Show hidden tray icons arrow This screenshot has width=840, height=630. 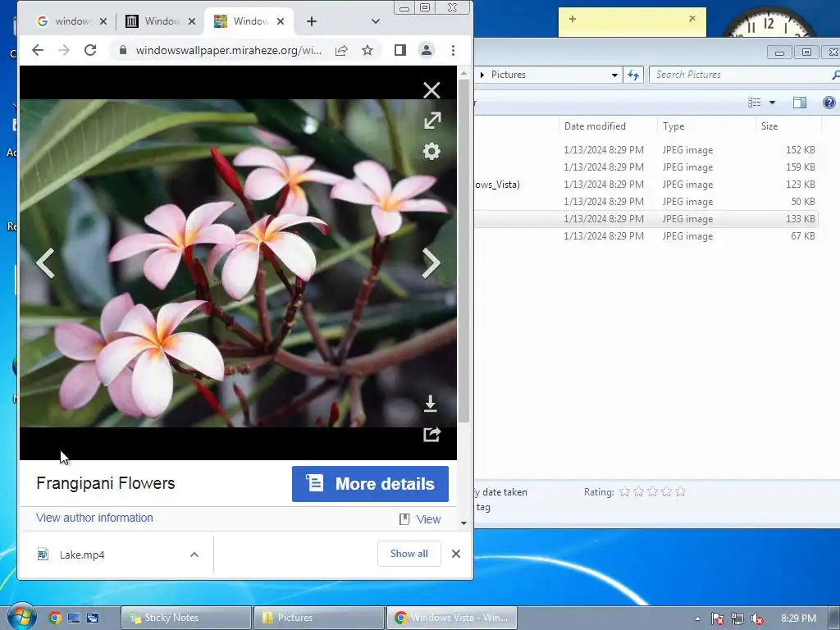pos(697,619)
